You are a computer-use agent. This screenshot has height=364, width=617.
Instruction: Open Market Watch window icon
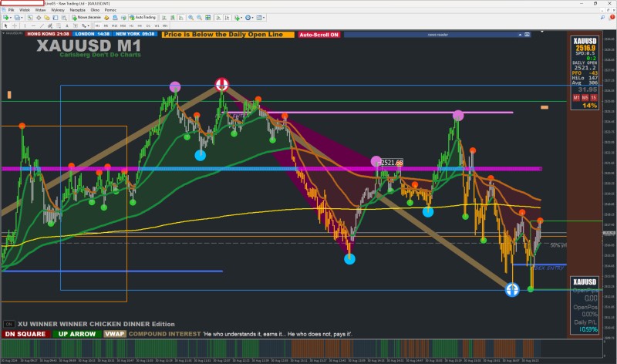coord(30,17)
